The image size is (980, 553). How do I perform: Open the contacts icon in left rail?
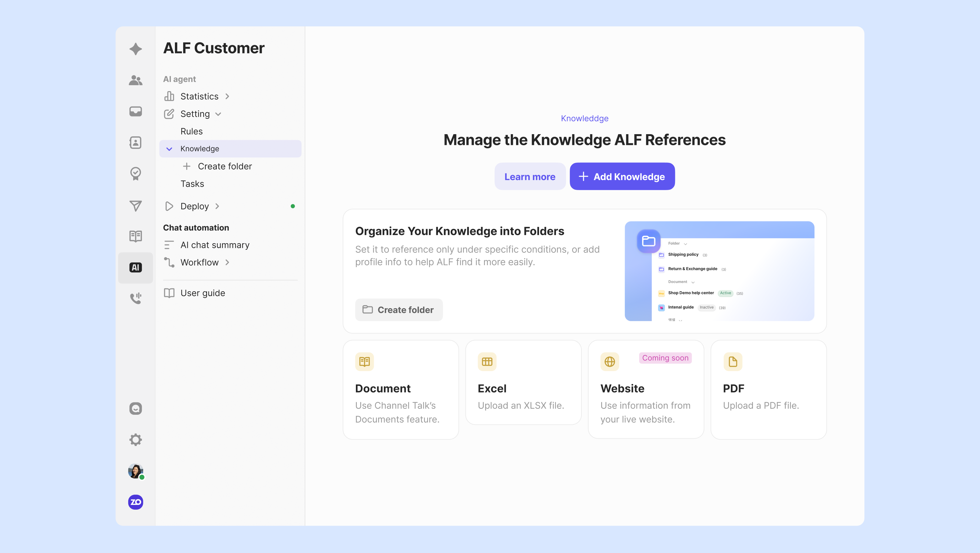pyautogui.click(x=135, y=143)
